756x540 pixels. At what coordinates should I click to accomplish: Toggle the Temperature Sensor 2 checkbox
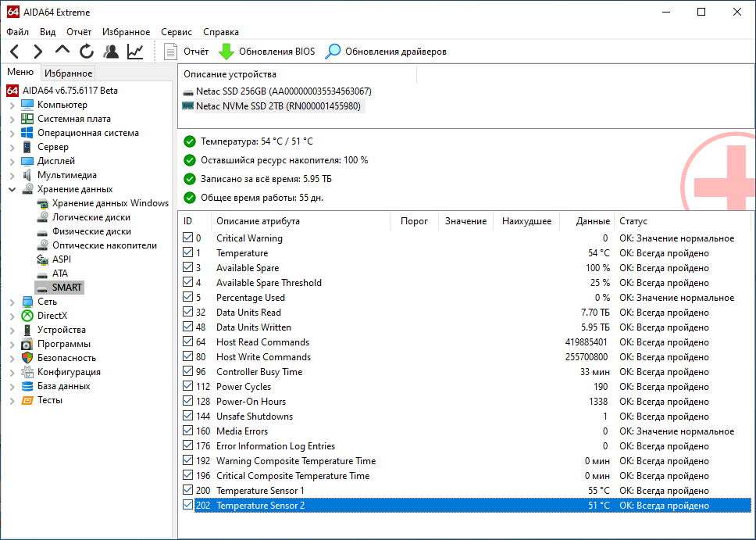[x=188, y=505]
